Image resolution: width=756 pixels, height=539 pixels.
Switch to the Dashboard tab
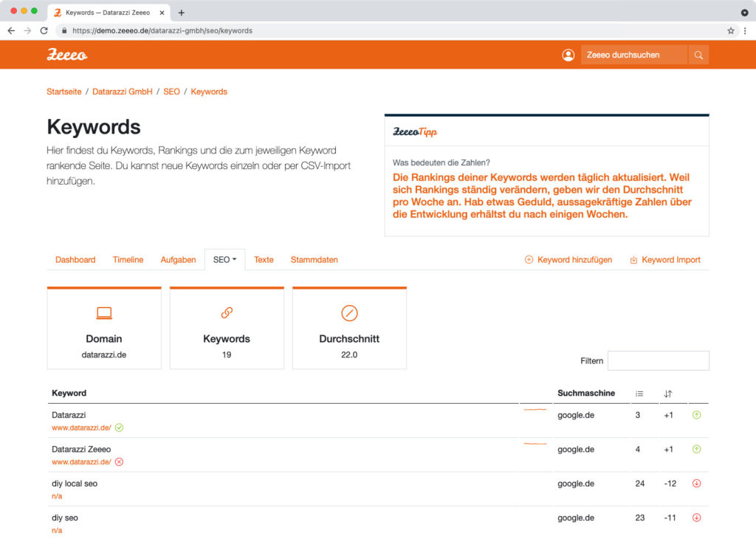coord(75,259)
